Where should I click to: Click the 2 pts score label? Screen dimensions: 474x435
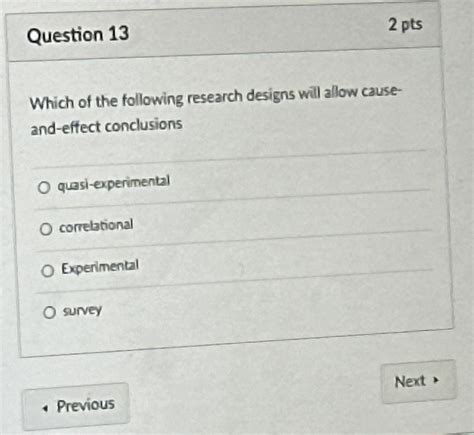[x=405, y=25]
